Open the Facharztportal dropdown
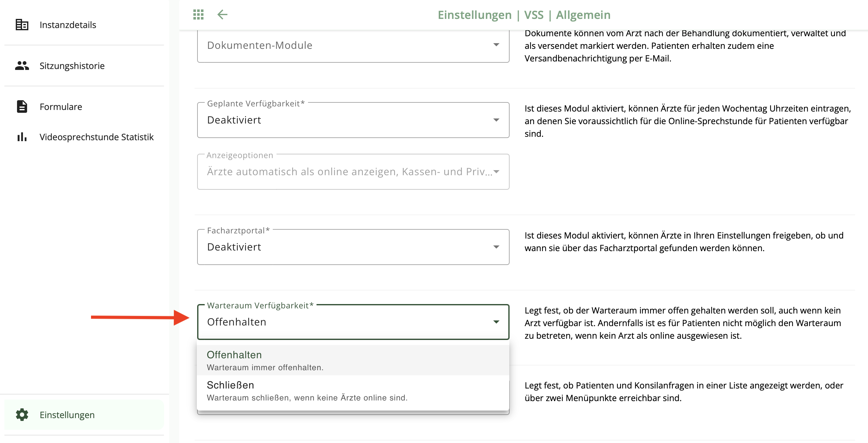Screen dimensions: 868x443 [x=353, y=247]
